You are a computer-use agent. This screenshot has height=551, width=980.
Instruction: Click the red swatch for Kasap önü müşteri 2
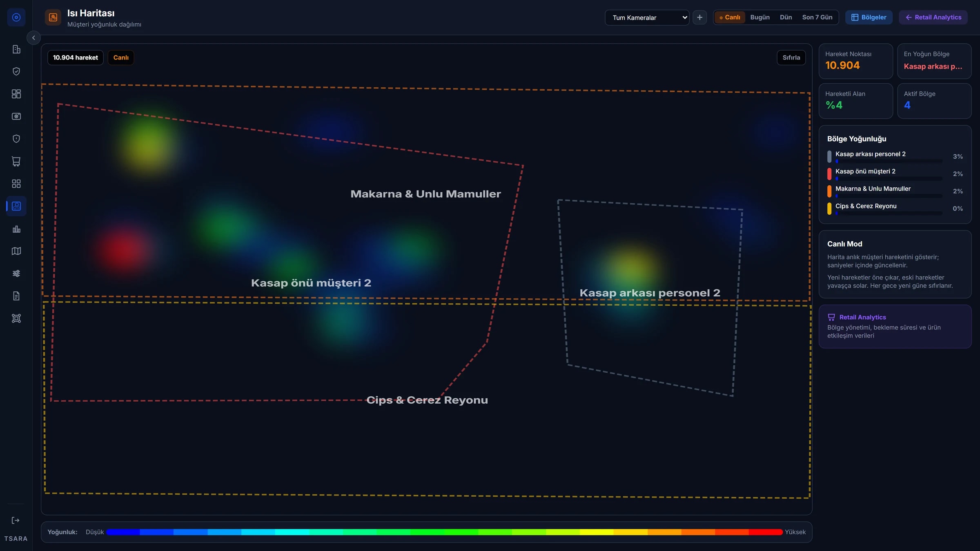[x=829, y=174]
